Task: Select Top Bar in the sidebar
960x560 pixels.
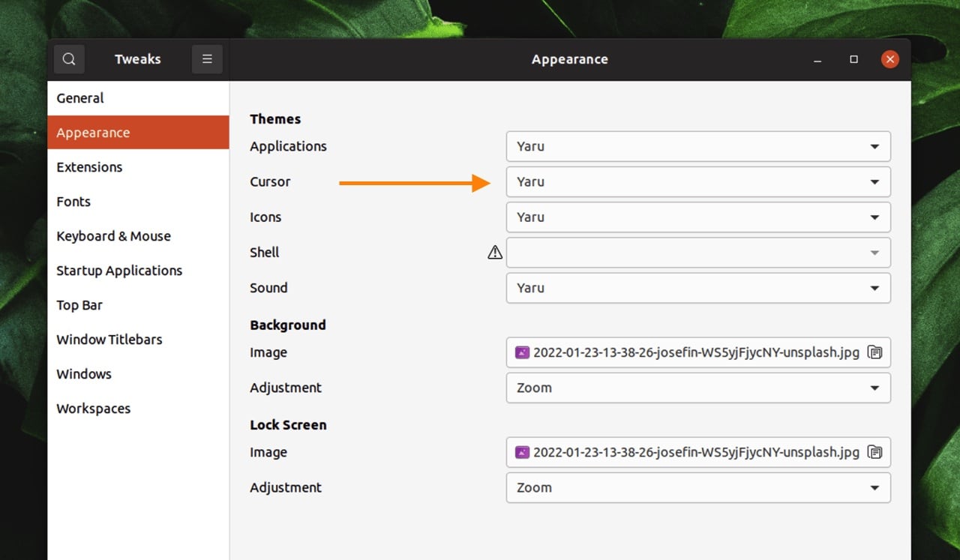Action: (x=138, y=305)
